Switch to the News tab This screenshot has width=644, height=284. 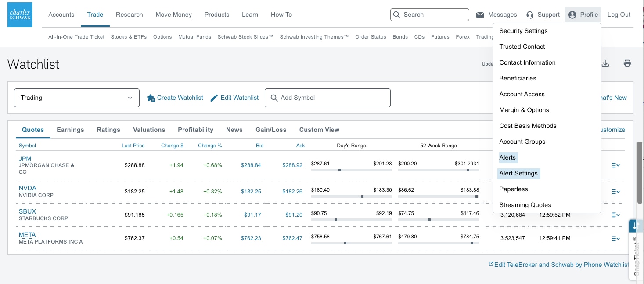[234, 130]
